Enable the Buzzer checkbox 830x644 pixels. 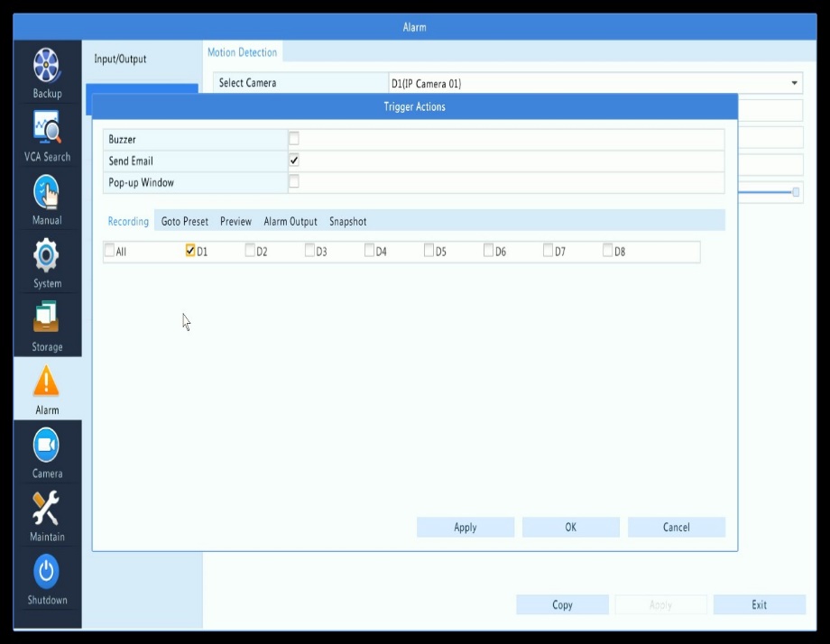293,139
